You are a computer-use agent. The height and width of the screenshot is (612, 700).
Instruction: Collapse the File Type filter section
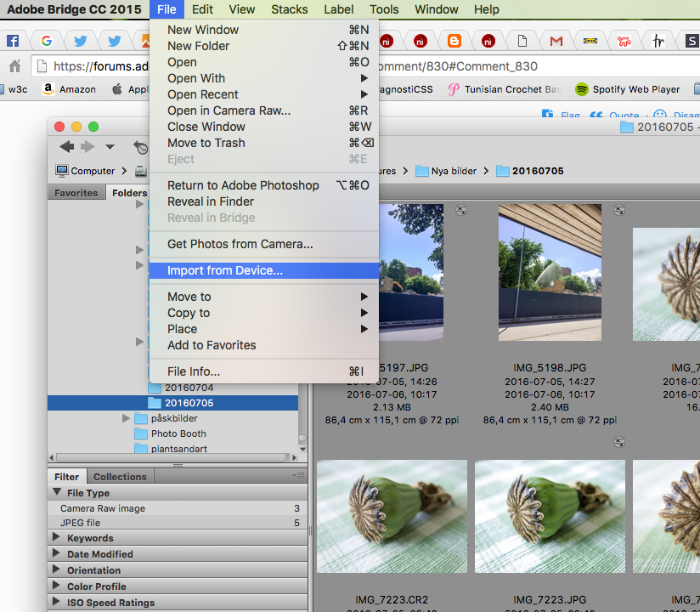(57, 493)
